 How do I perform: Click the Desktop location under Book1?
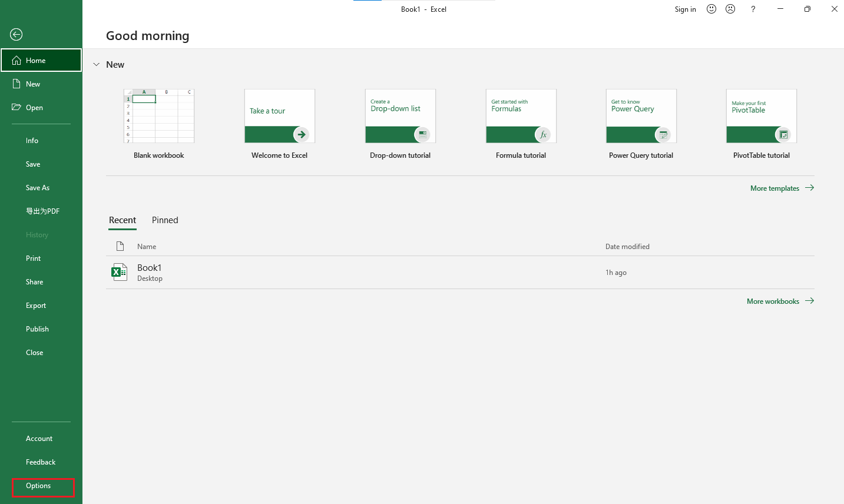150,278
